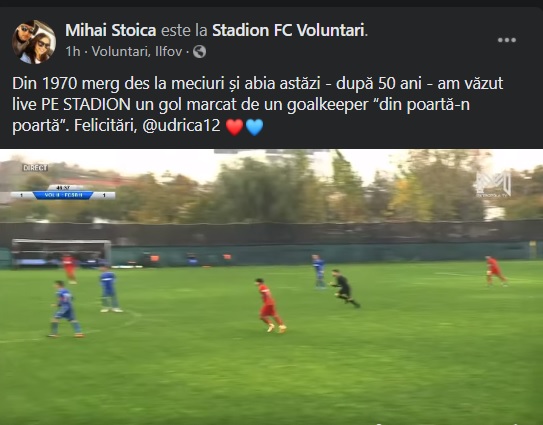Click the red-shirt player running midfield
The width and height of the screenshot is (543, 425).
click(270, 305)
